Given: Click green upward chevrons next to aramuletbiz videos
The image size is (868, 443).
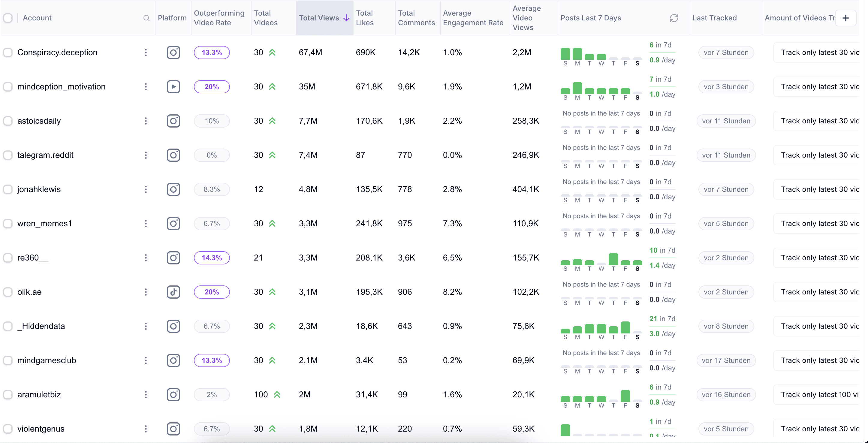Looking at the screenshot, I should pyautogui.click(x=277, y=394).
